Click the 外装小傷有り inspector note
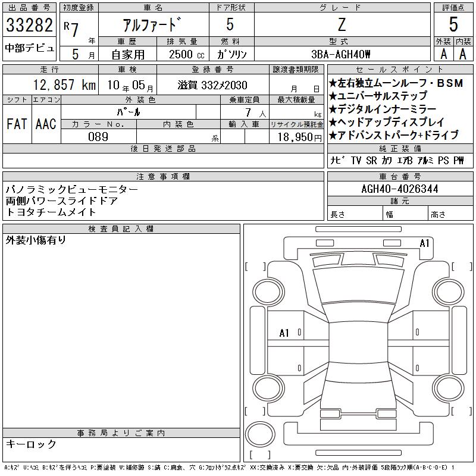 point(36,240)
